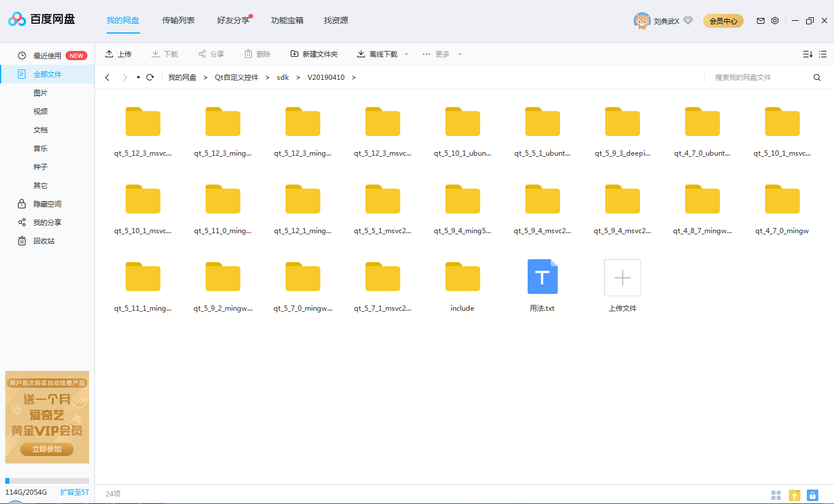The height and width of the screenshot is (504, 834).
Task: Switch to 我的网盘 tab
Action: pos(123,20)
